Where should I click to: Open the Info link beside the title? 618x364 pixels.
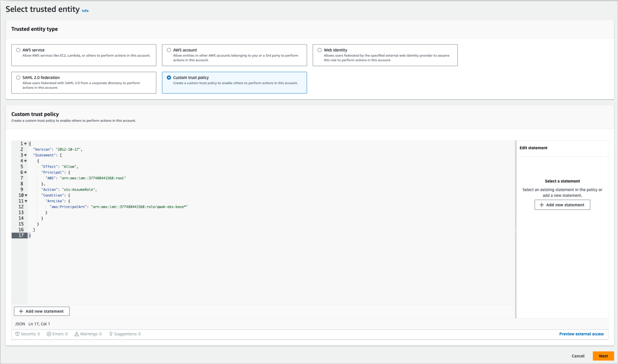tap(85, 11)
